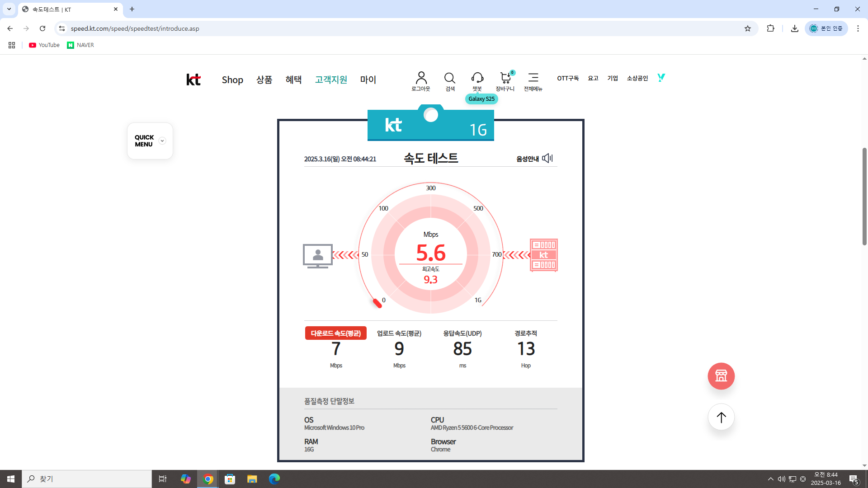The height and width of the screenshot is (488, 868).
Task: Click the 소상공인 link
Action: 637,78
